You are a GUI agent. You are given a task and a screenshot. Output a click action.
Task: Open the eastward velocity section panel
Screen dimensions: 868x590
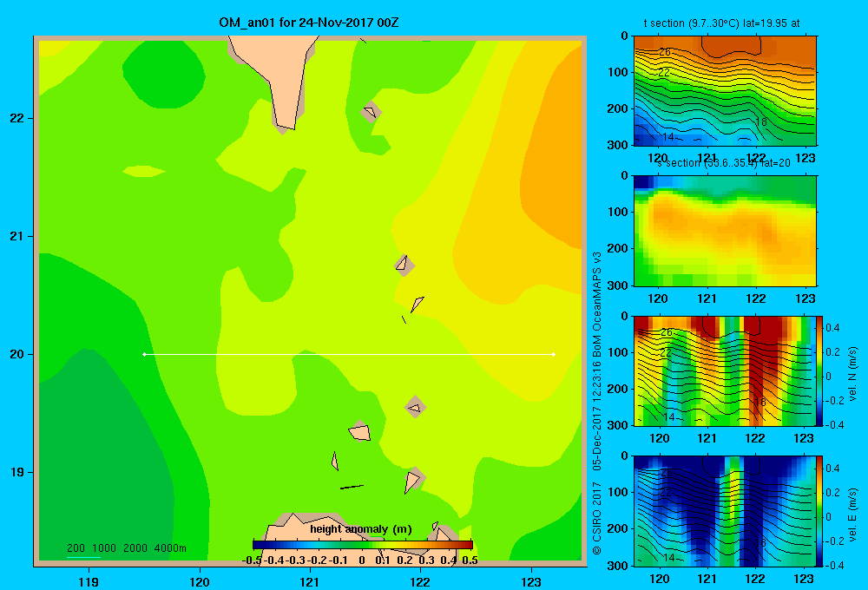[725, 511]
